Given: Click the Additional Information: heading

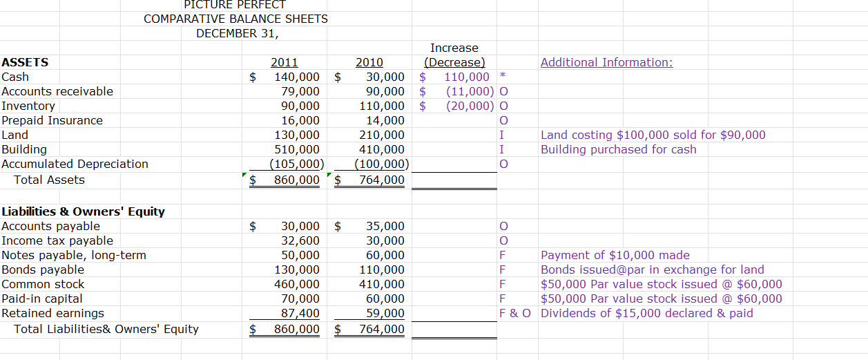Looking at the screenshot, I should pos(606,62).
